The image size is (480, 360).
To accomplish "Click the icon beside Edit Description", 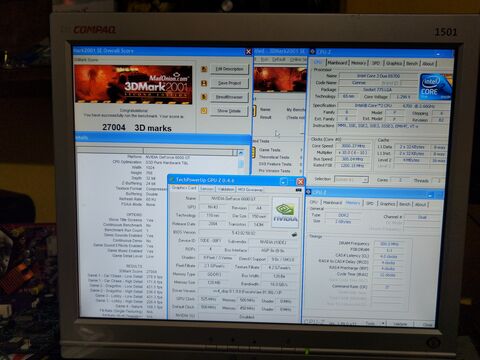I will 204,69.
